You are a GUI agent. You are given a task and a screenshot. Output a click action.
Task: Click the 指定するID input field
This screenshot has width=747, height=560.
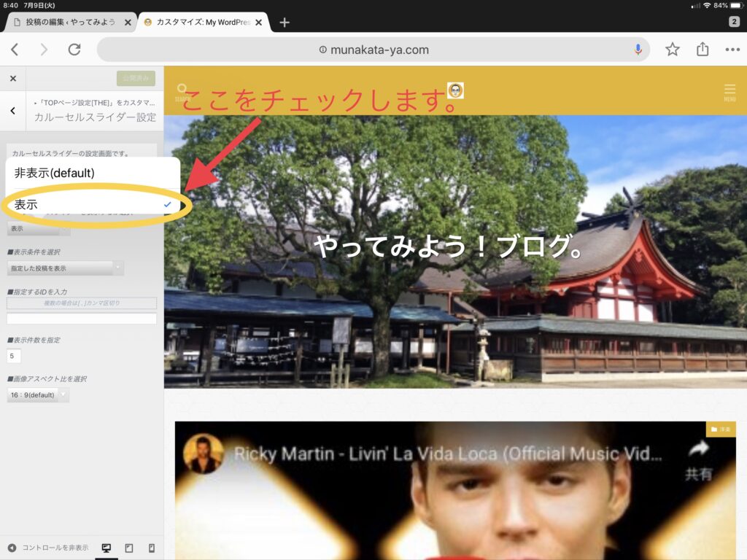pos(82,319)
